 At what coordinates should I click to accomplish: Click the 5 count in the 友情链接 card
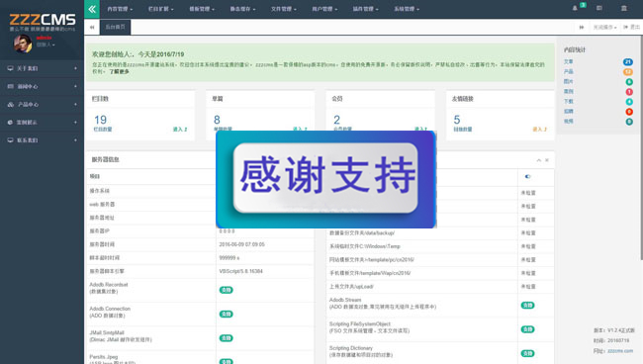point(457,120)
